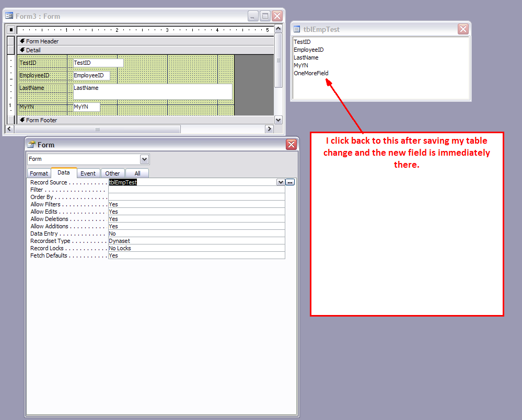The width and height of the screenshot is (522, 420).
Task: Switch to the Other tab
Action: 112,173
